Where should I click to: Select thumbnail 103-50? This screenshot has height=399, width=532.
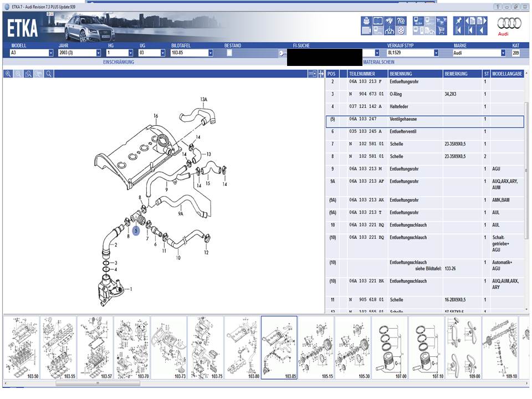(x=22, y=348)
